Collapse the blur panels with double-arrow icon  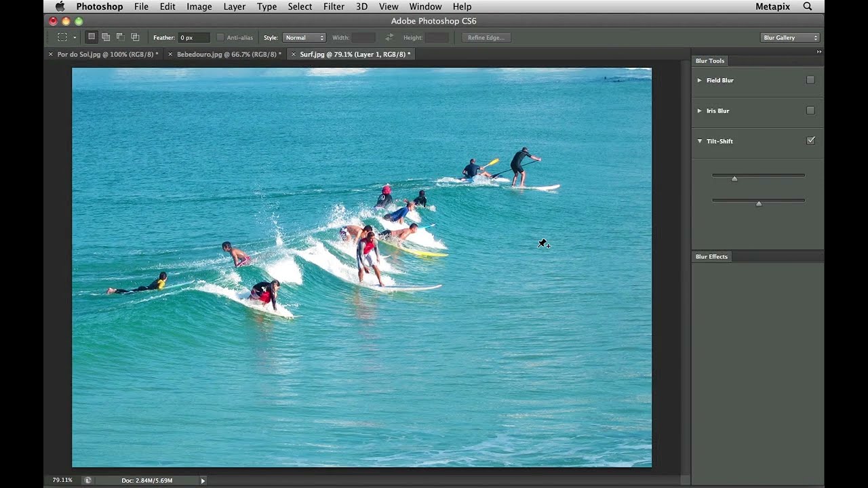tap(818, 52)
